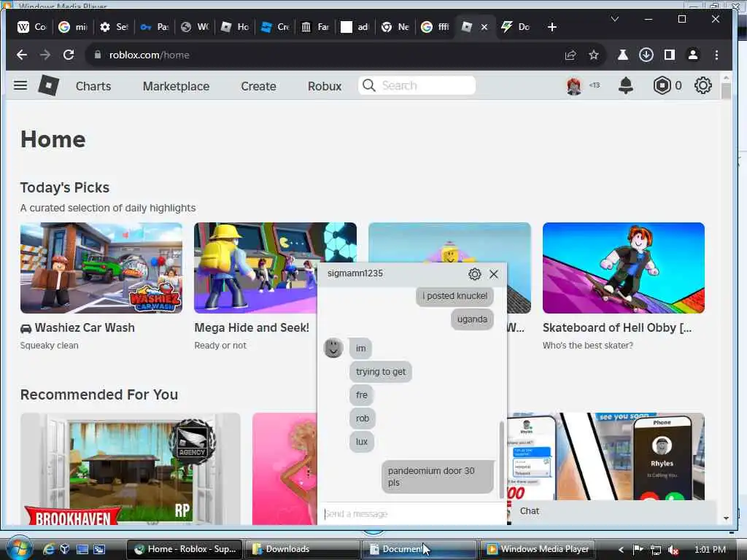Expand the Chat bar
This screenshot has width=747, height=560.
[x=613, y=511]
